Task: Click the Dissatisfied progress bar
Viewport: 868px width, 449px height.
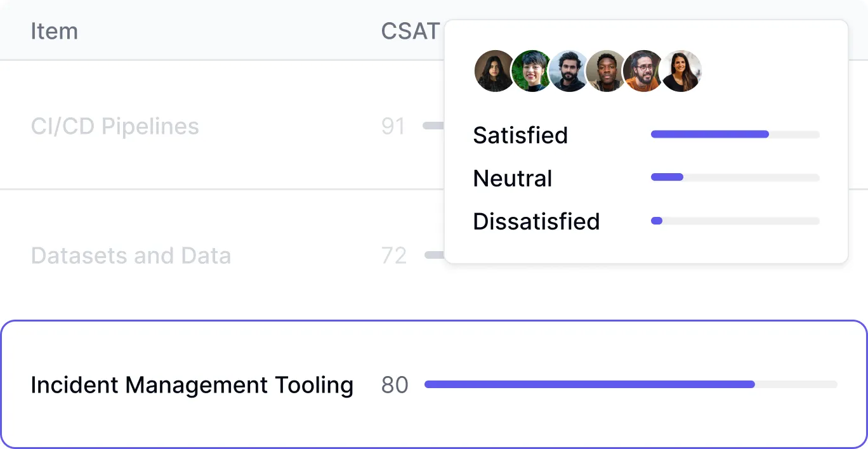Action: pos(735,221)
